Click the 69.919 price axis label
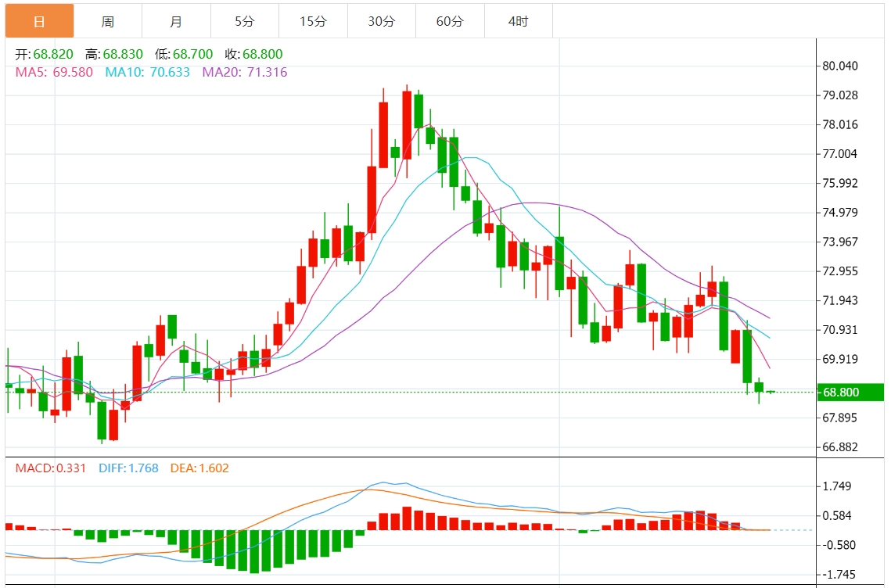The width and height of the screenshot is (891, 588). pos(840,359)
